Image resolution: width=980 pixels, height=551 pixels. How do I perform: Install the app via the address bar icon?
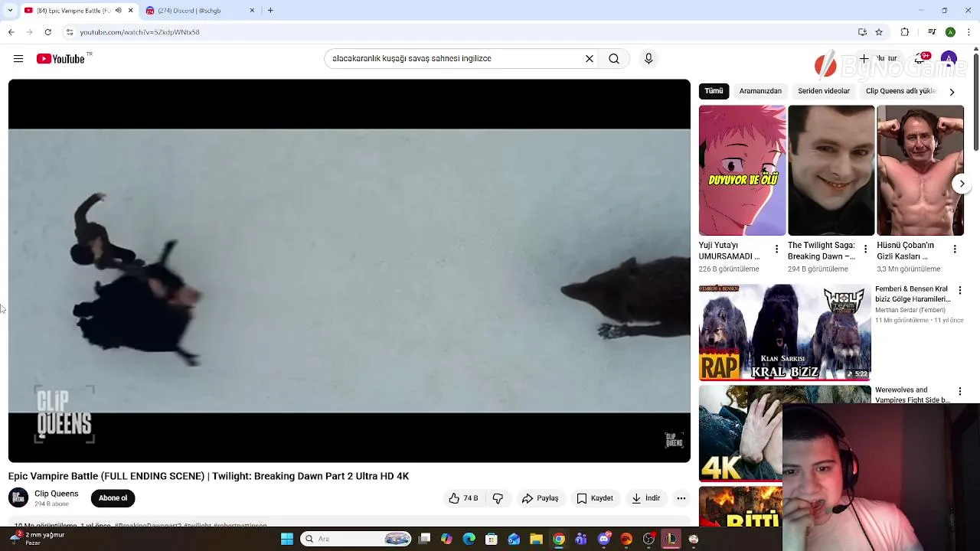coord(862,32)
